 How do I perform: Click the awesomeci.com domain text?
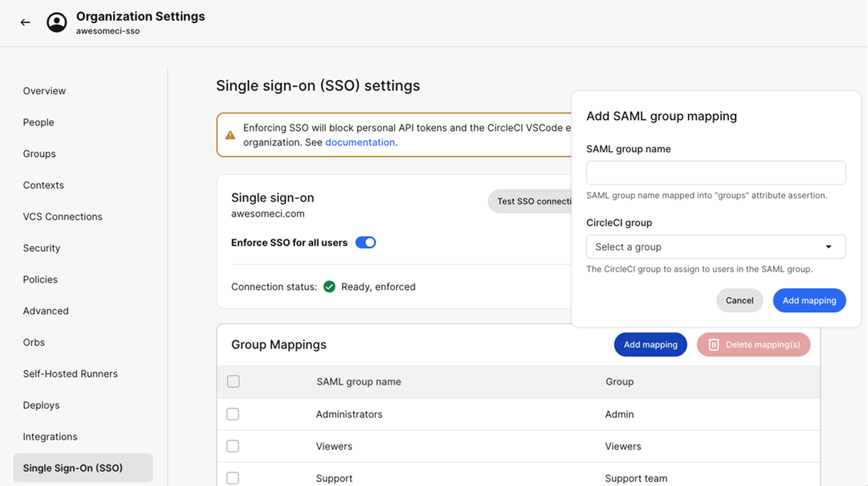pos(268,213)
